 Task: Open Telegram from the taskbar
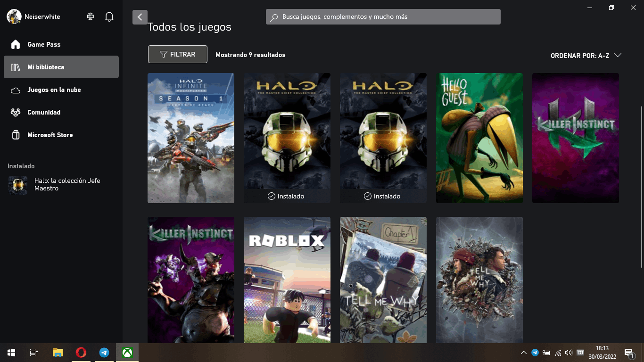coord(104,353)
